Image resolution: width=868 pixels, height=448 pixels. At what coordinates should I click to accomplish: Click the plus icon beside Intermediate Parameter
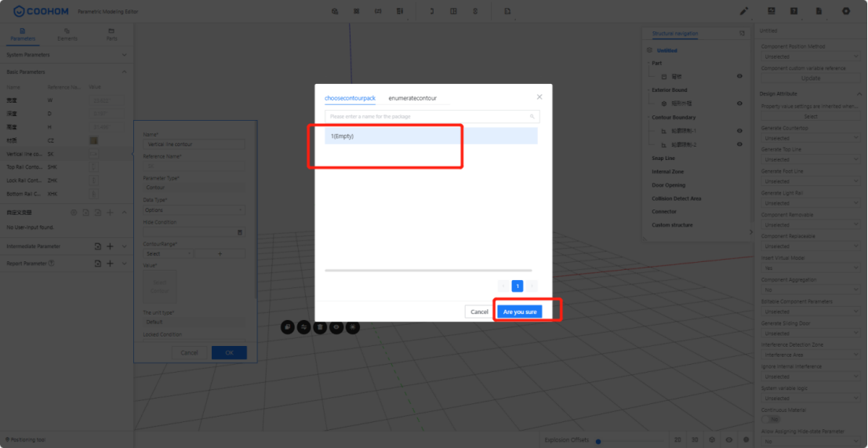[x=110, y=246]
